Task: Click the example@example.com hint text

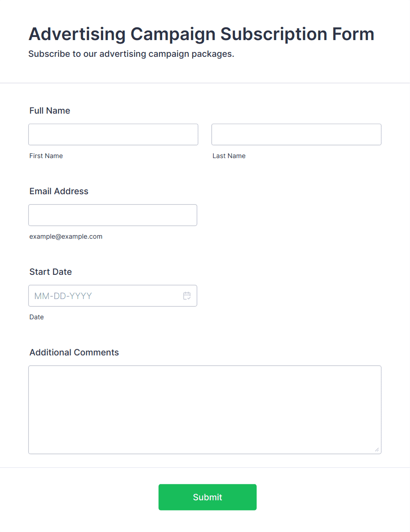Action: click(66, 236)
